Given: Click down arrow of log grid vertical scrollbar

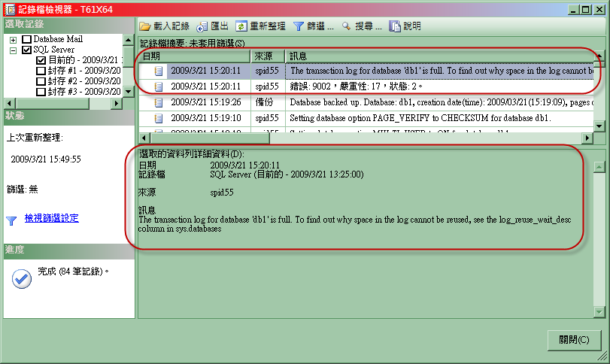Looking at the screenshot, I should [599, 126].
